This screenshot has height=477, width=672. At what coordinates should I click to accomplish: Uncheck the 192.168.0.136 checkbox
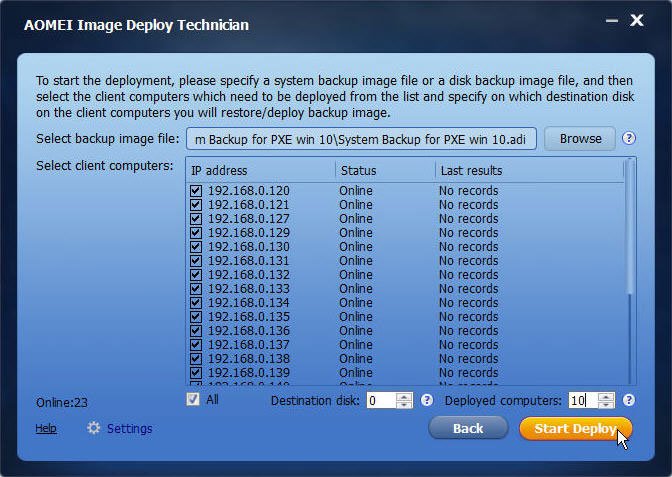196,331
